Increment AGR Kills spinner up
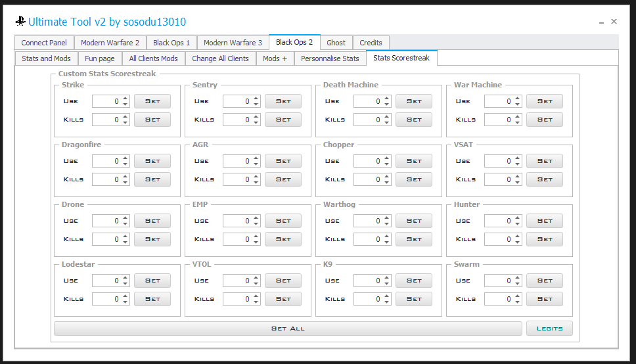 [x=256, y=177]
